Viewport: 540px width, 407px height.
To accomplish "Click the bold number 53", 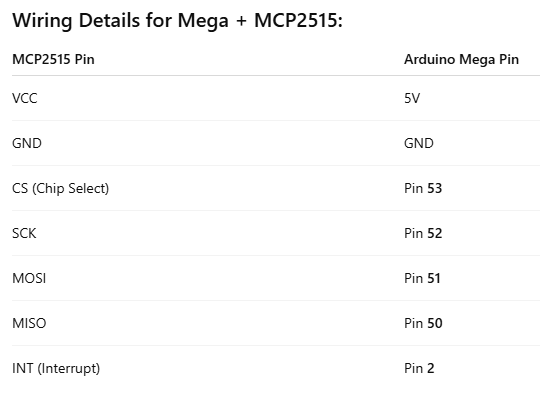I will [435, 188].
